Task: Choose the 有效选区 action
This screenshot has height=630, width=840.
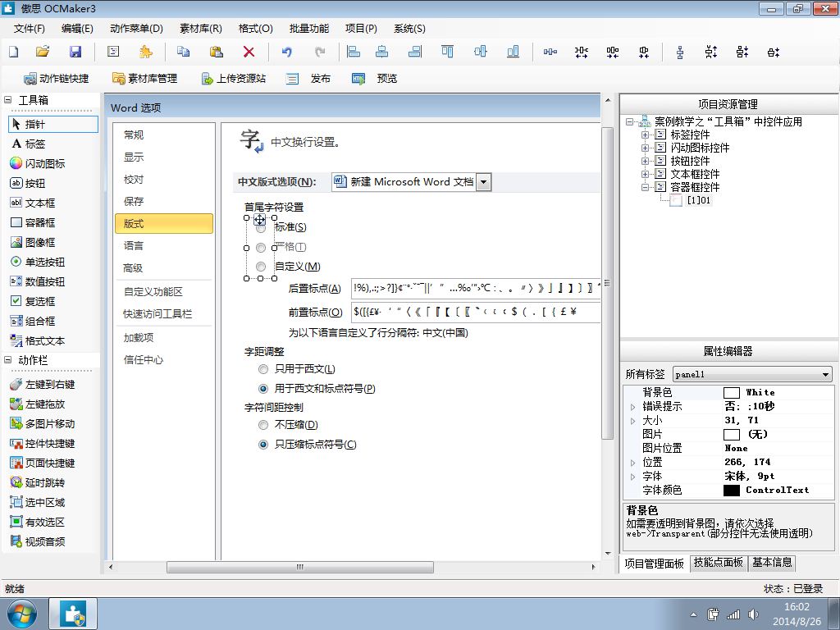Action: click(x=38, y=522)
